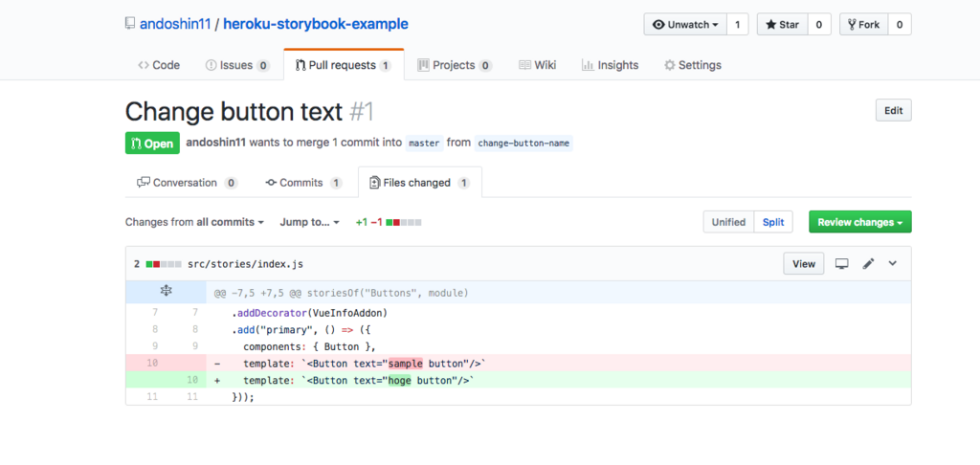Click the Insights graph icon
The height and width of the screenshot is (465, 980).
[x=588, y=65]
